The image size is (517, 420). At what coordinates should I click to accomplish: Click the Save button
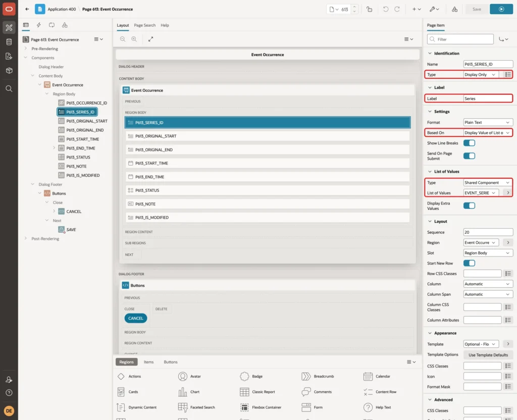[477, 9]
